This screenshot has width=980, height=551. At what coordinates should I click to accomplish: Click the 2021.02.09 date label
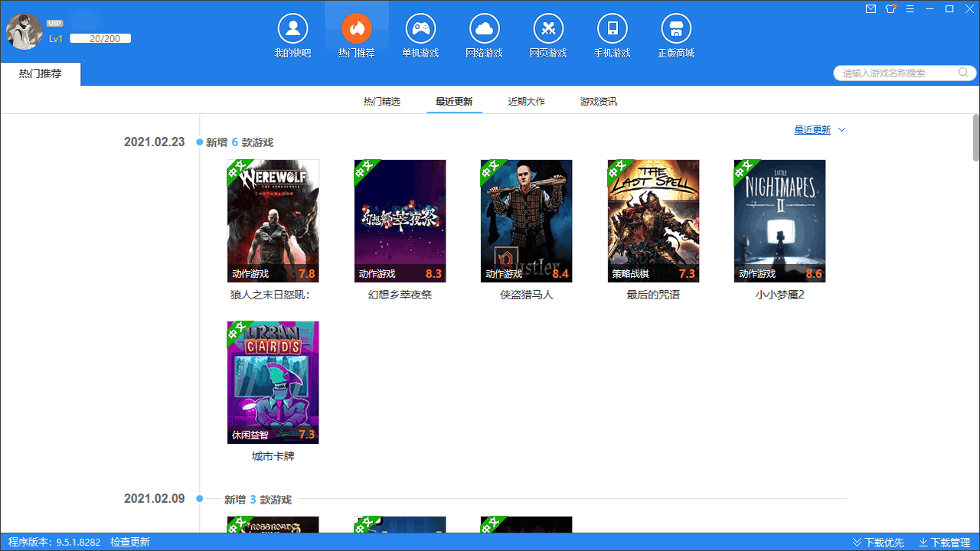[155, 499]
